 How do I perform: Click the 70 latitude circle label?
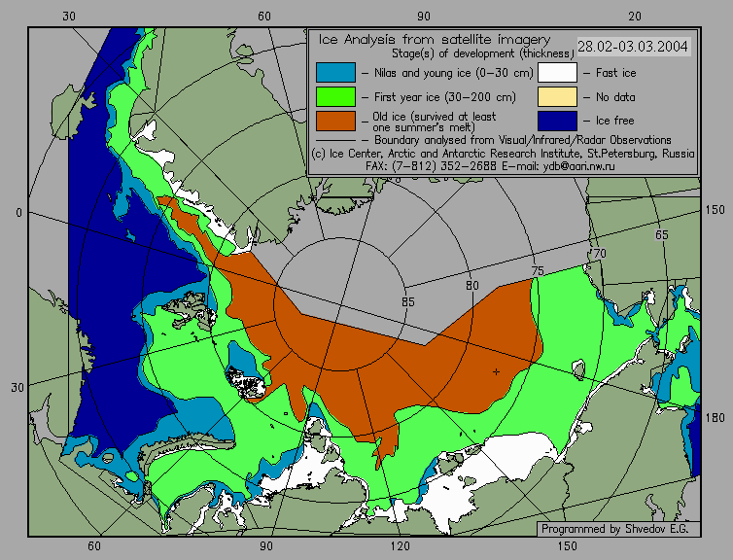pos(599,254)
